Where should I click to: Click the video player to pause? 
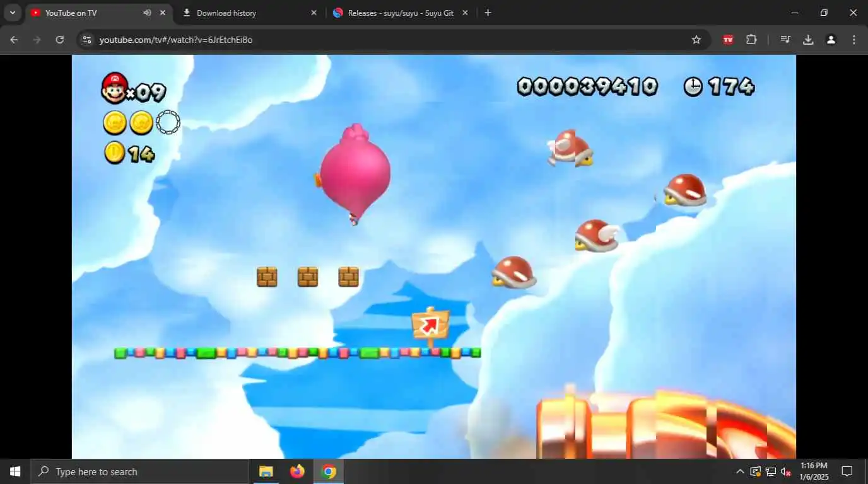tap(434, 256)
